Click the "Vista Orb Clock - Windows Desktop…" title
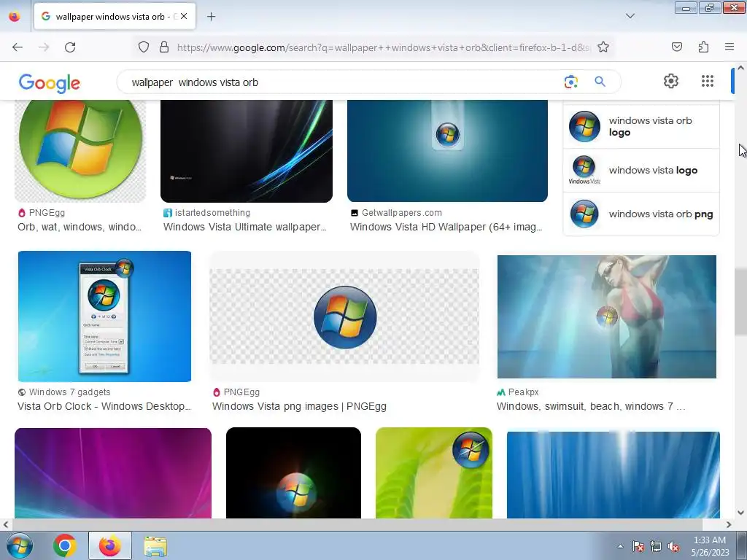 [104, 407]
